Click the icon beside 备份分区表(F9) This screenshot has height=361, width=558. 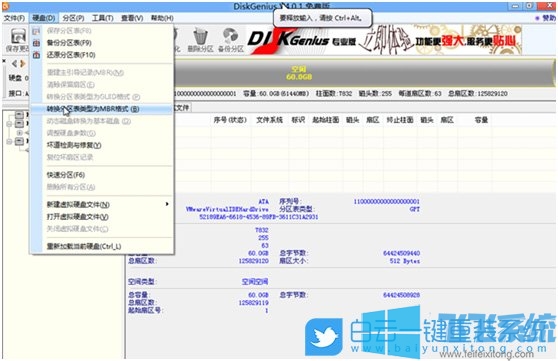click(x=36, y=43)
